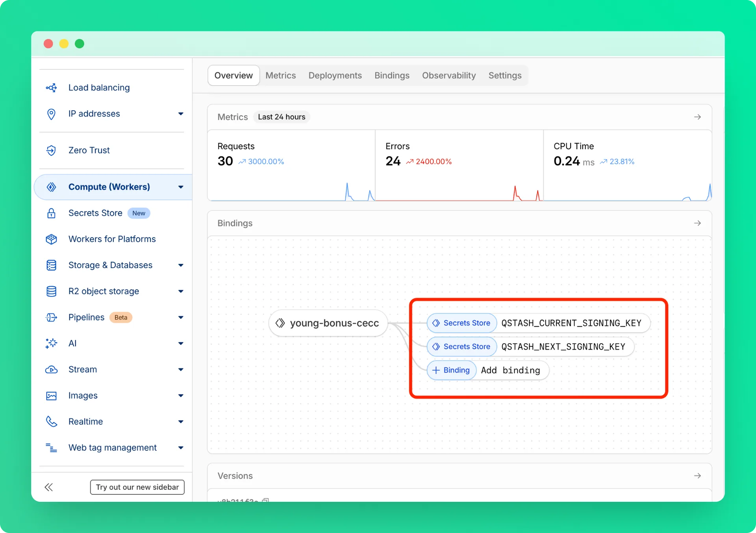The image size is (756, 533).
Task: Open Secrets Store sidebar link
Action: (95, 213)
